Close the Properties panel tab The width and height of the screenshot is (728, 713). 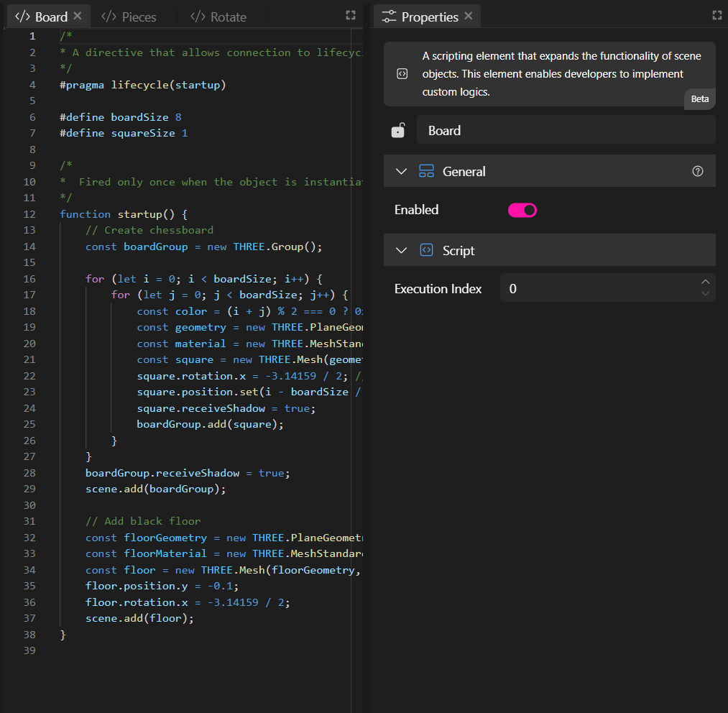point(469,16)
